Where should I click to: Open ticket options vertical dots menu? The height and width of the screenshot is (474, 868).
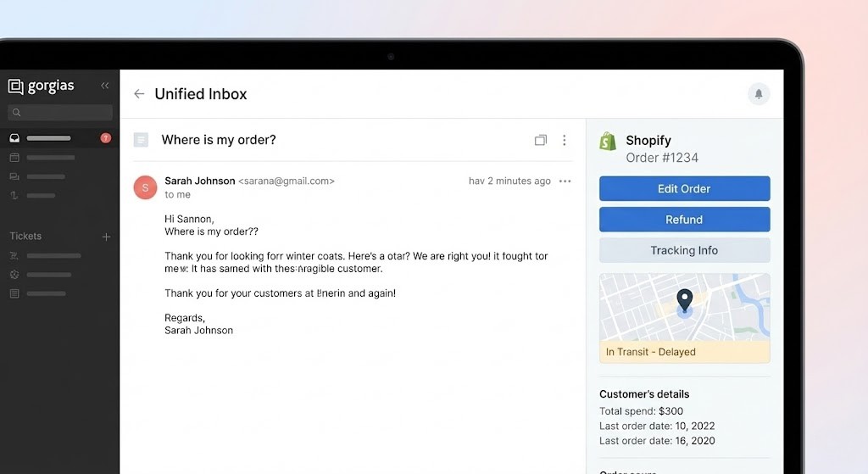[x=565, y=140]
